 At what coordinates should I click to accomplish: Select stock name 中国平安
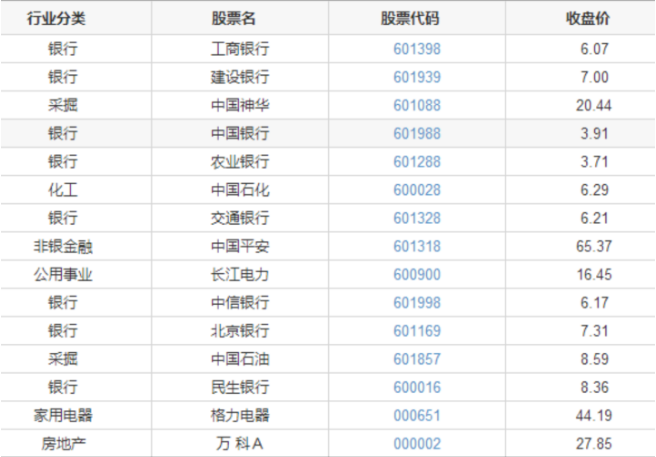pos(240,246)
